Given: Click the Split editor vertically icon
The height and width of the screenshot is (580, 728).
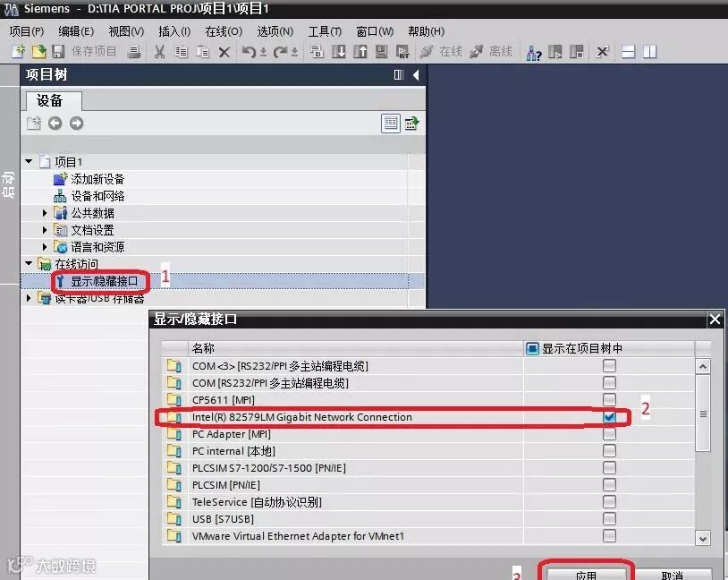Looking at the screenshot, I should 649,52.
